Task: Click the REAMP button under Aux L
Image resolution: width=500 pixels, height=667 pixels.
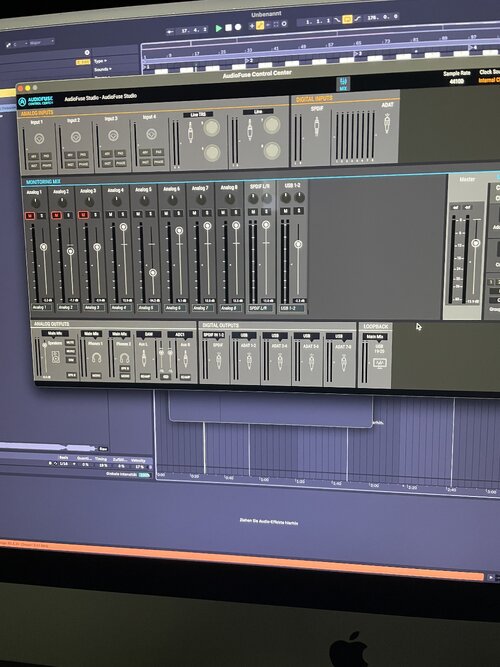Action: (x=145, y=376)
